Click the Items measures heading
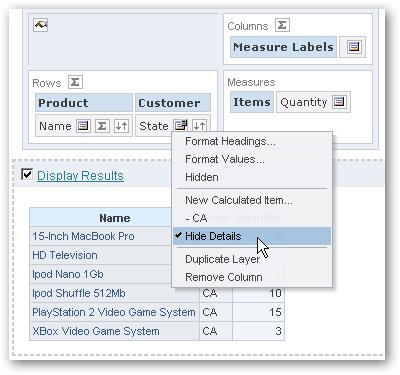Image resolution: width=400 pixels, height=375 pixels. point(252,102)
